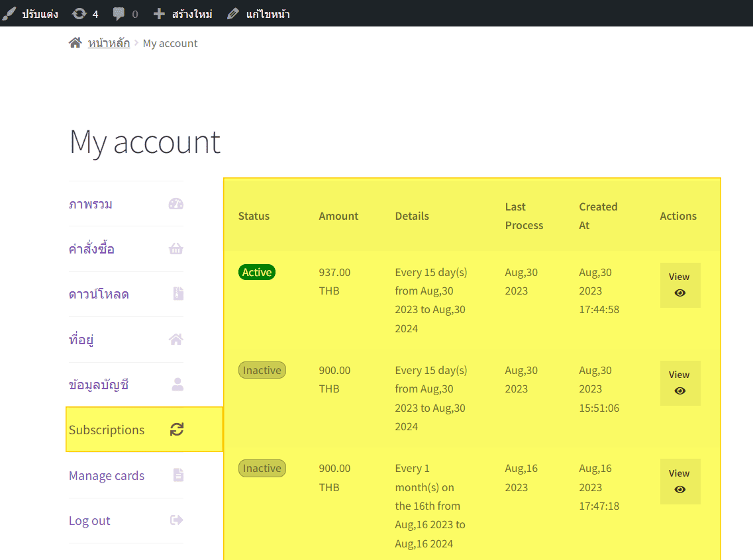
Task: Click the home icon in breadcrumb
Action: point(75,43)
